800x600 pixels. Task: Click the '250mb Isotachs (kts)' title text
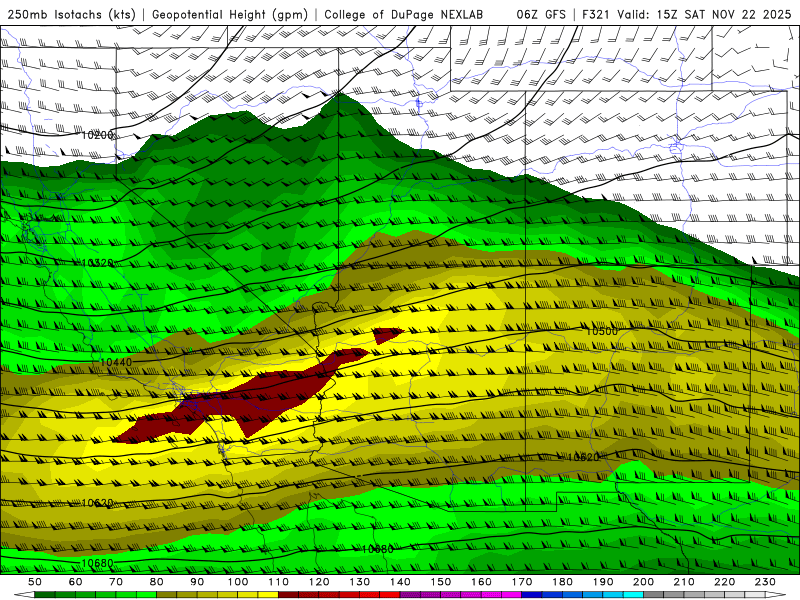pos(71,15)
